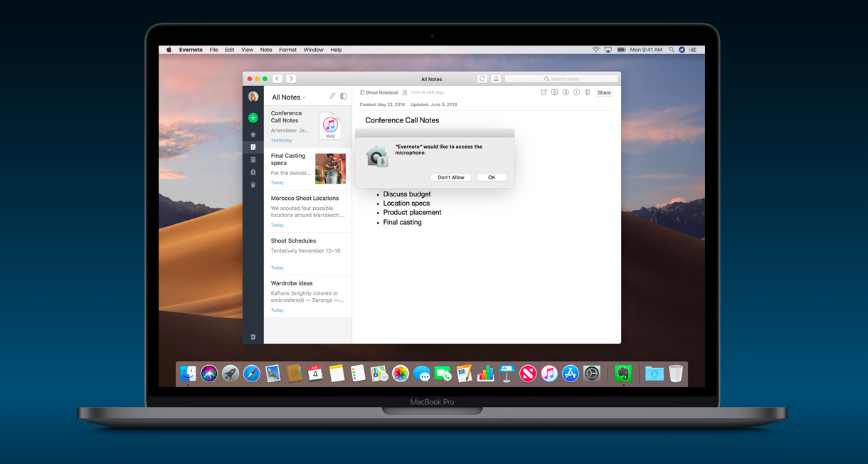Screen dimensions: 868x464
Task: Select the Conference Call Notes list entry
Action: pyautogui.click(x=308, y=127)
